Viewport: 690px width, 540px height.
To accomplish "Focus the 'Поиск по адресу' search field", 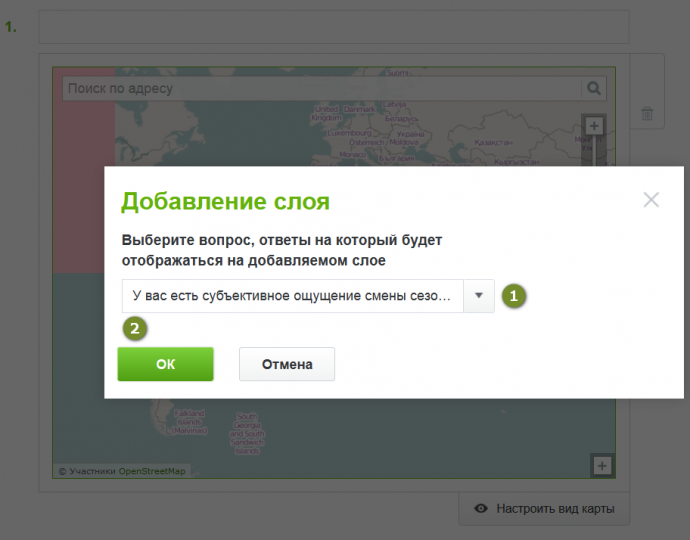I will pyautogui.click(x=320, y=89).
